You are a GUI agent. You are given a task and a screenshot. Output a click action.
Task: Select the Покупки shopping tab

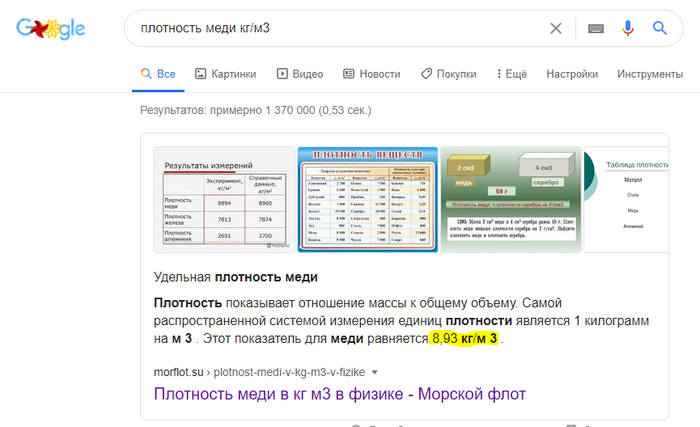(448, 74)
